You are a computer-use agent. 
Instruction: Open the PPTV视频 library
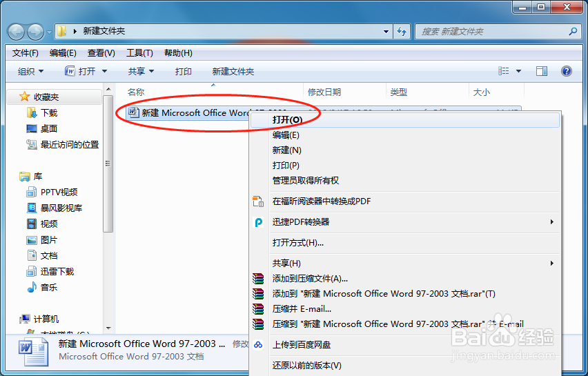point(52,192)
